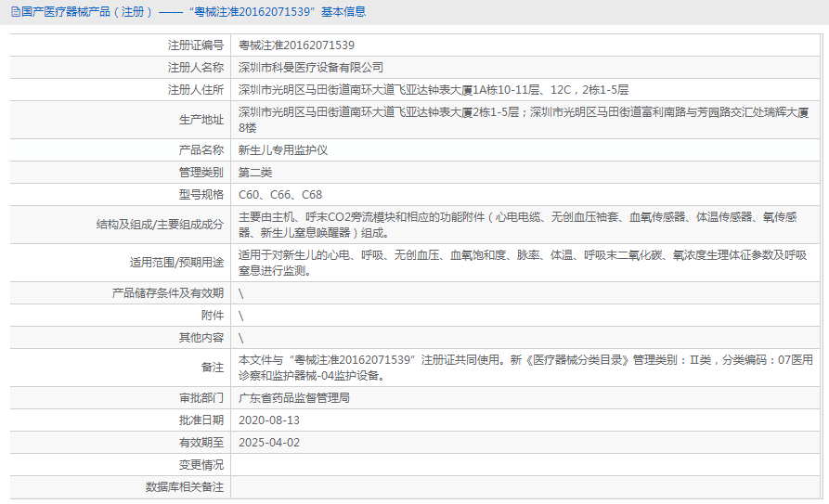Select registration number 粤械注准20162071539 in the table

296,45
